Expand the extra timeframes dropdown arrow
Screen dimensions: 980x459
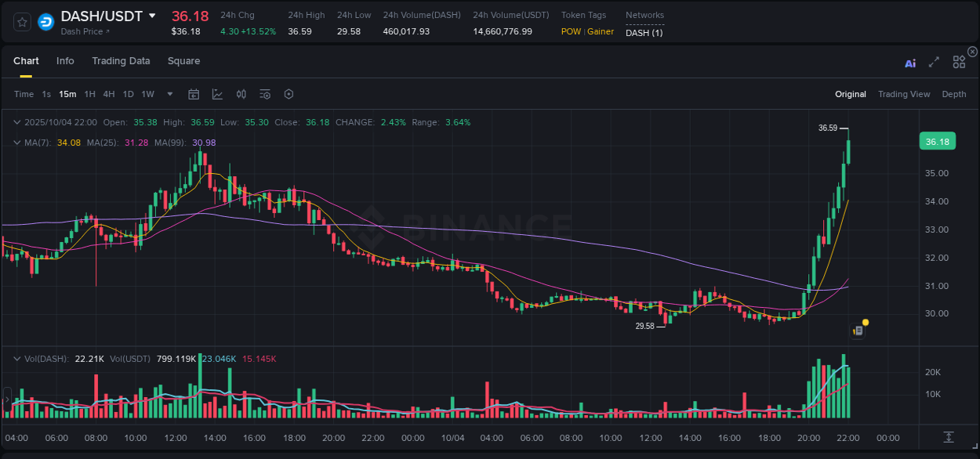tap(169, 94)
